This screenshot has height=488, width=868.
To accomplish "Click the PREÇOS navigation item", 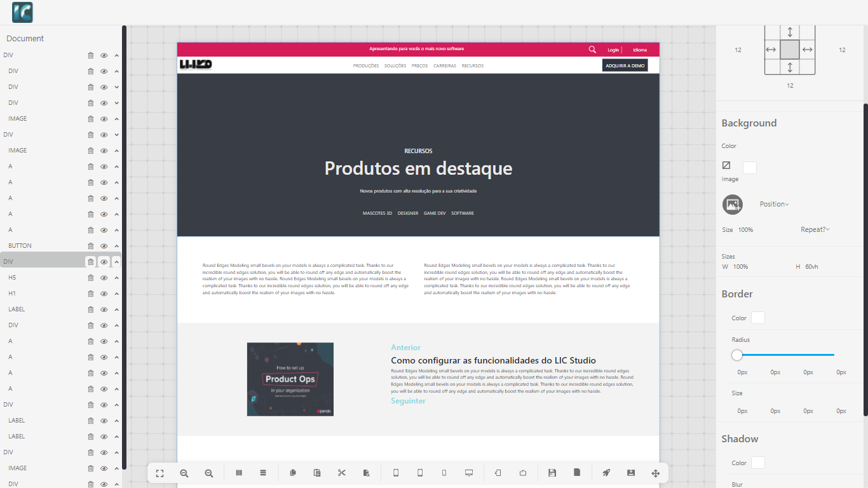I will click(x=419, y=66).
